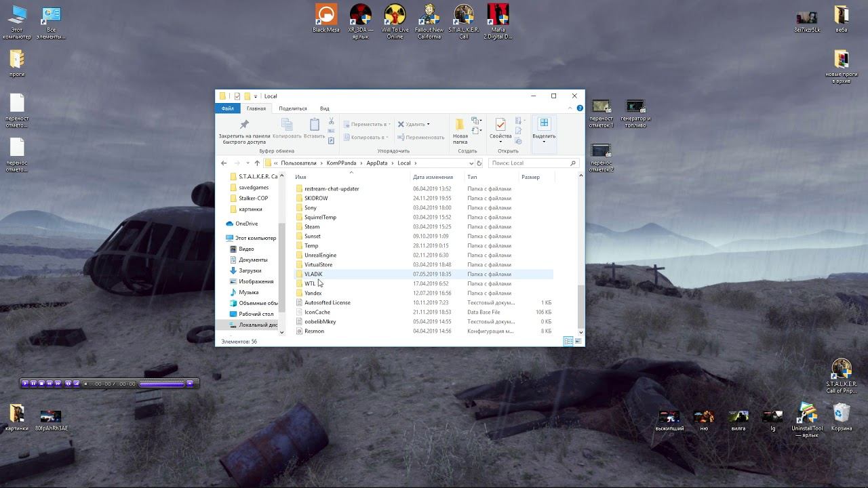Open the recent locations dropdown arrow

[248, 163]
